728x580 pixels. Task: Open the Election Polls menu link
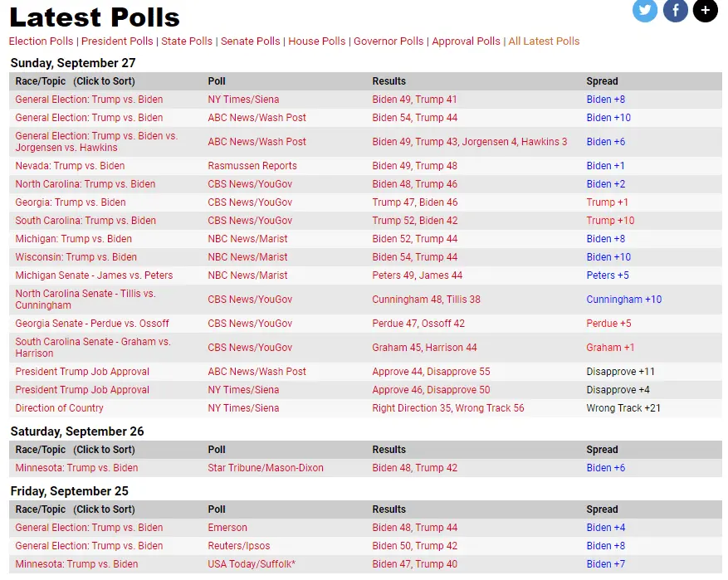coord(41,41)
